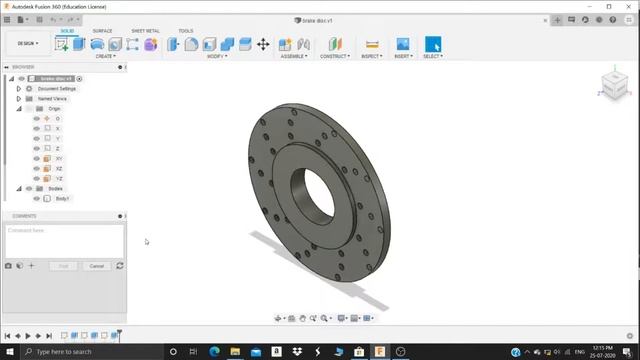Toggle visibility of the Bodies folder
Viewport: 640px width, 360px height.
29,189
